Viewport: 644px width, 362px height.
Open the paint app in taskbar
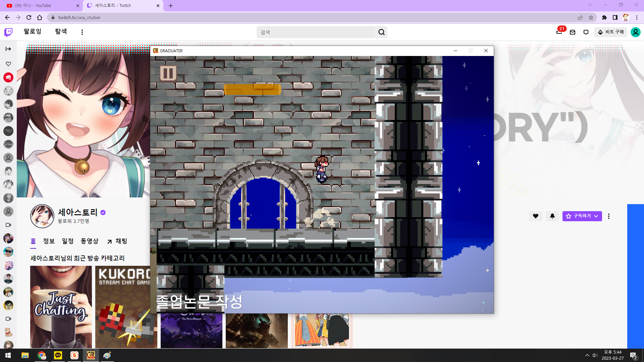pos(107,355)
